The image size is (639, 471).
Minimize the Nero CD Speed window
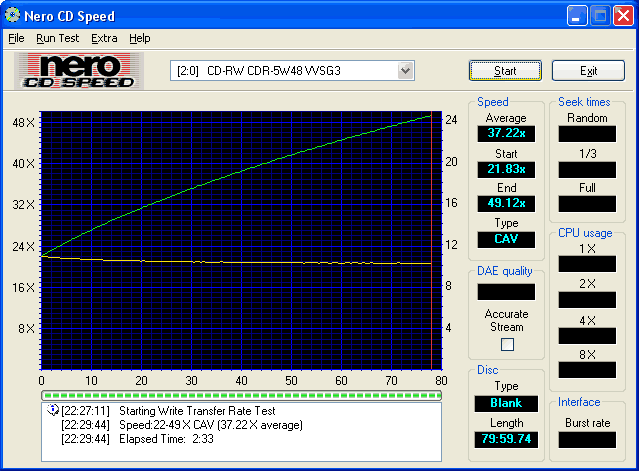pos(577,15)
